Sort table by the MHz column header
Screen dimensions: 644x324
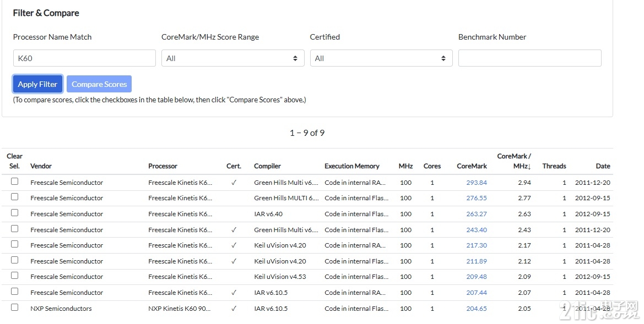(x=406, y=166)
